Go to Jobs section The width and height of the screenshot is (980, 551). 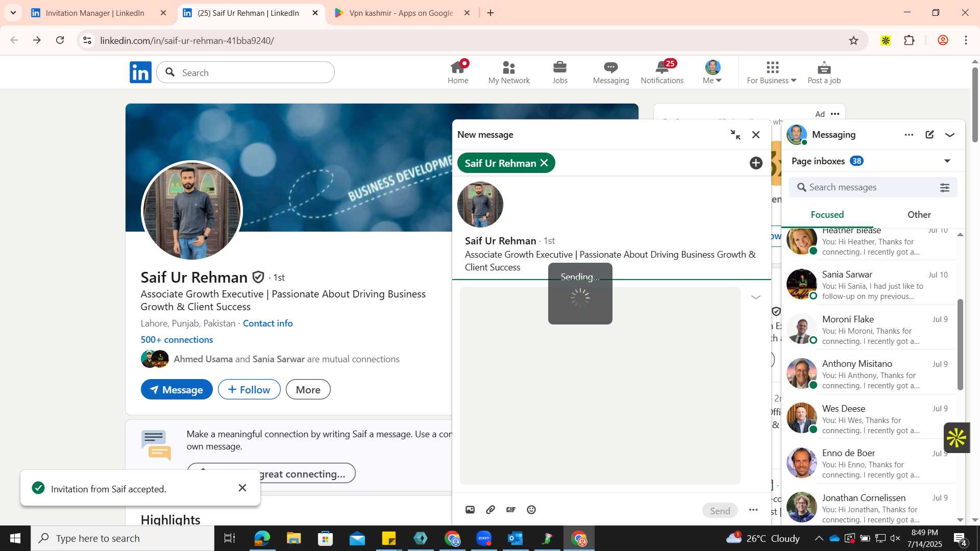pos(560,72)
